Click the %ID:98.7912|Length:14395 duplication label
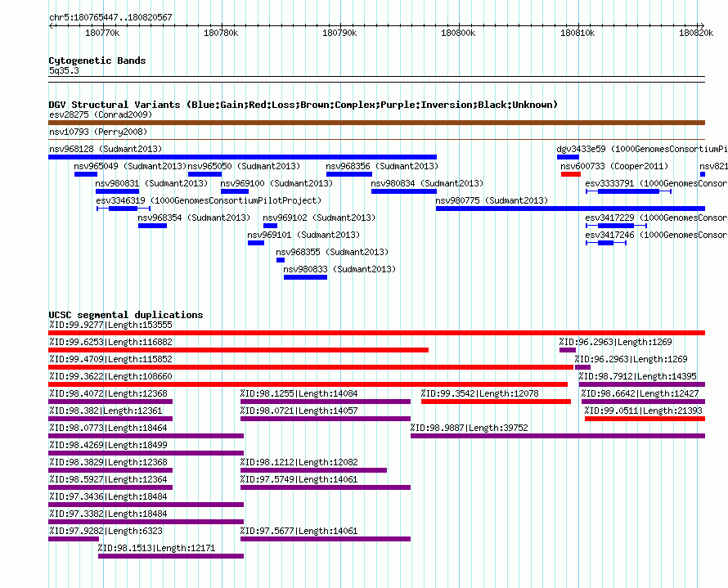 (637, 376)
